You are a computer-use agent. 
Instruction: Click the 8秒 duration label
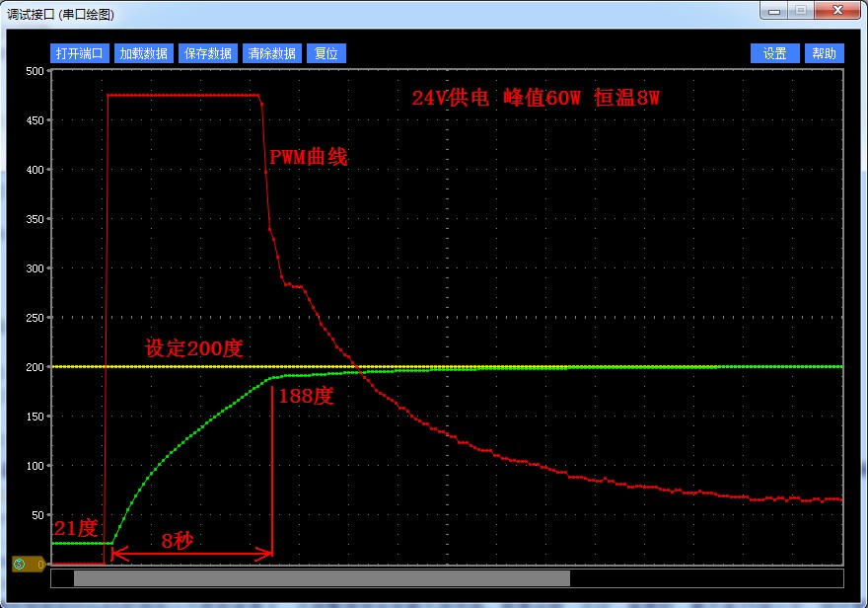178,541
